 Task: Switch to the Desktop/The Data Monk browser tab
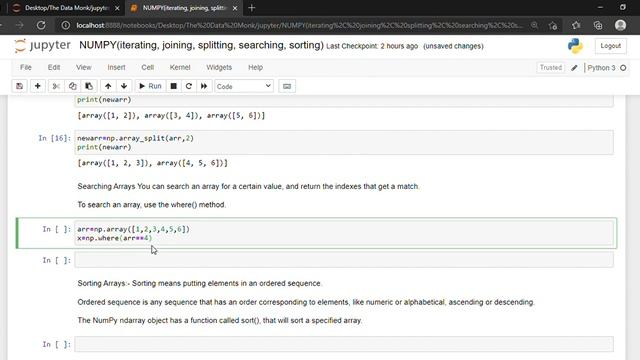63,8
